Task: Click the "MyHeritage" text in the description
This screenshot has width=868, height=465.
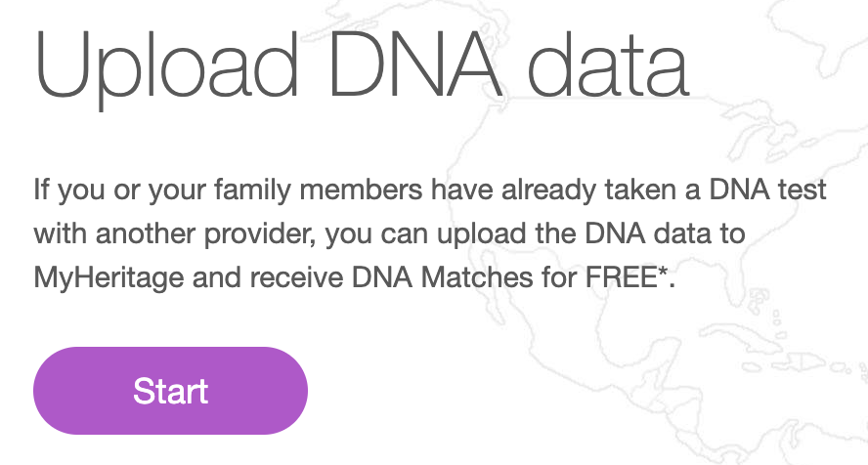Action: 108,277
